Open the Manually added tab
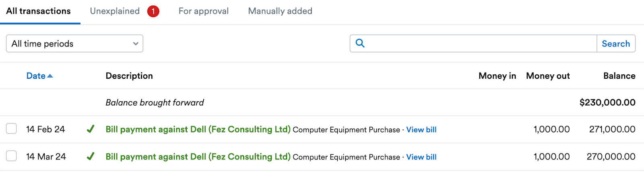The image size is (644, 172). pyautogui.click(x=280, y=11)
